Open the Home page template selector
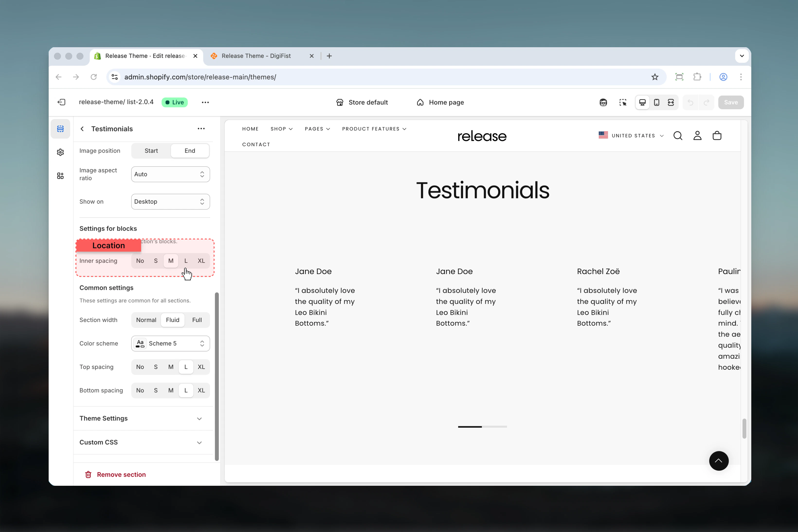The image size is (798, 532). tap(440, 102)
